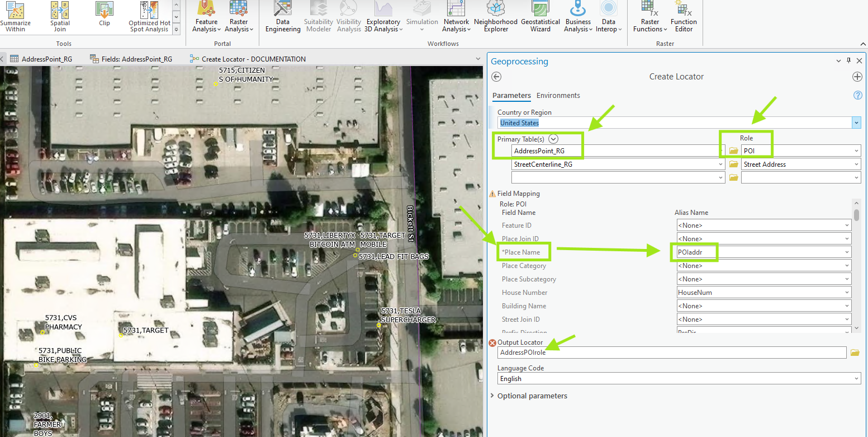This screenshot has height=437, width=868.
Task: Expand the Tools gallery list
Action: pos(177,30)
